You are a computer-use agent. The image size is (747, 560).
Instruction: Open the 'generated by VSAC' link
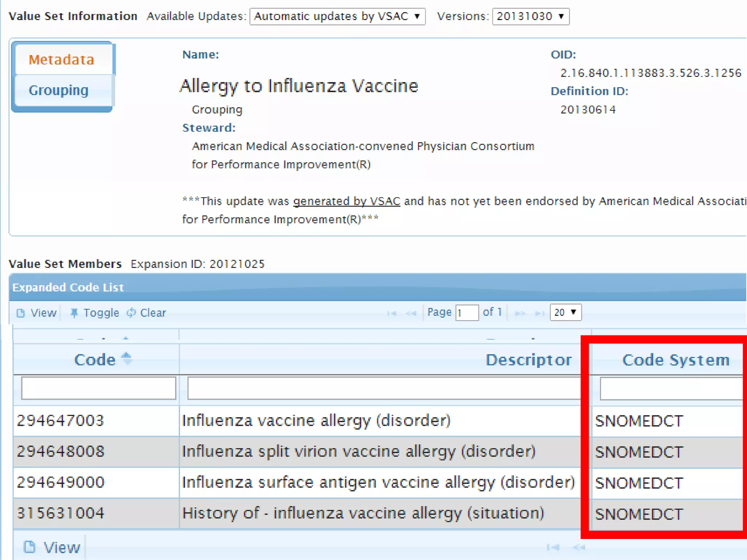click(x=346, y=201)
